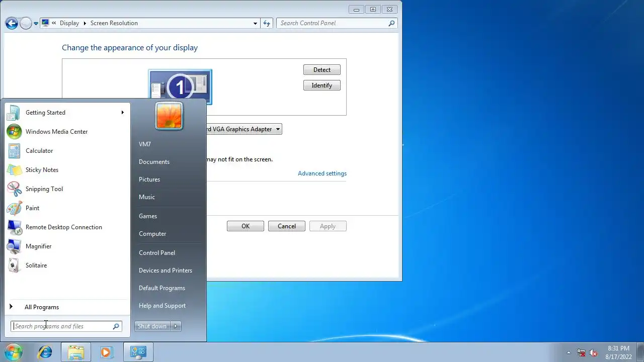Select Control Panel taskbar button
The height and width of the screenshot is (362, 644).
138,352
